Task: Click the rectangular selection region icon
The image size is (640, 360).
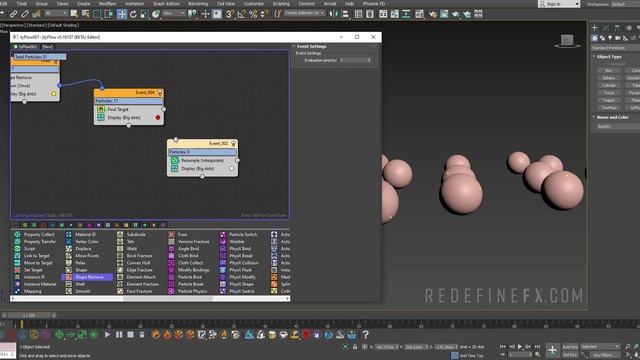Action: tap(97, 14)
